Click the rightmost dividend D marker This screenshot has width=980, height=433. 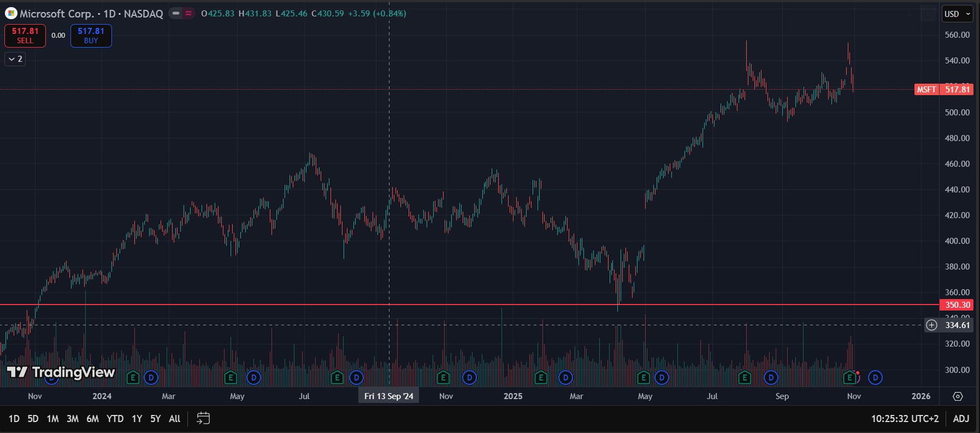tap(875, 378)
